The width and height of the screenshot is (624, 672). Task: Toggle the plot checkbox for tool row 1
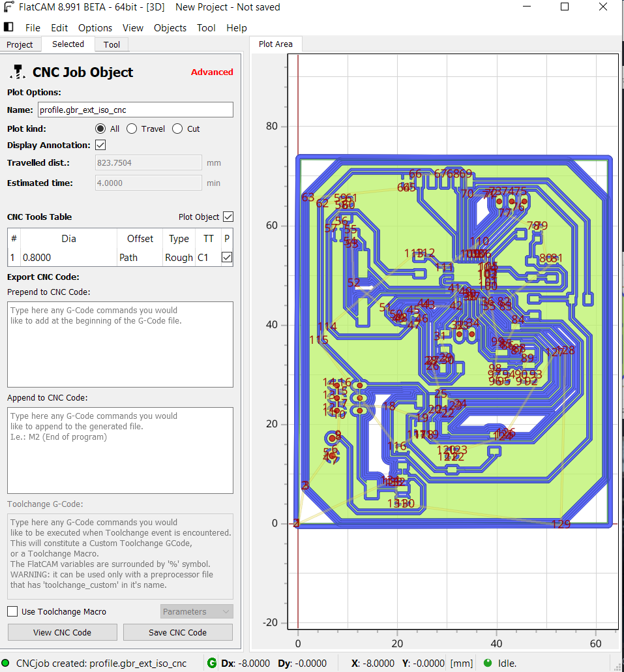pyautogui.click(x=227, y=257)
